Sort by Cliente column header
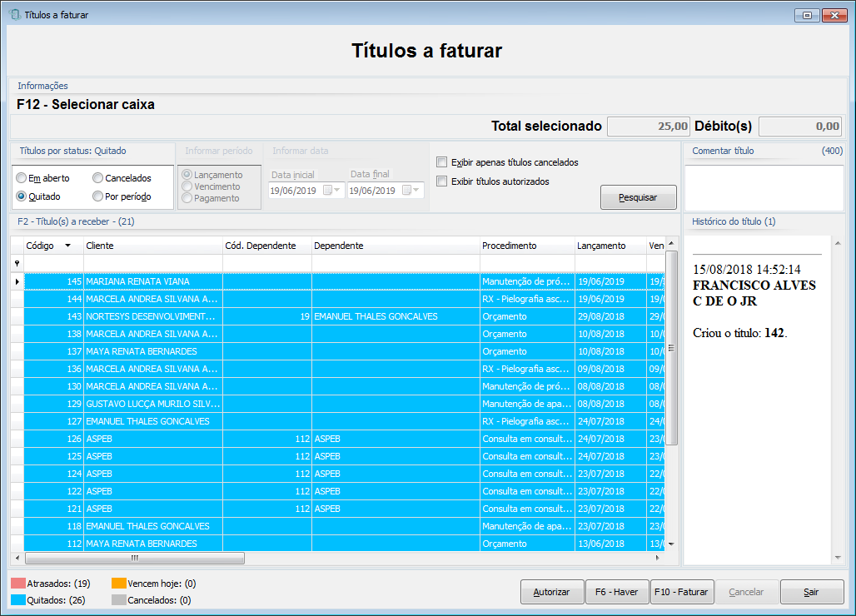This screenshot has height=616, width=856. click(153, 246)
